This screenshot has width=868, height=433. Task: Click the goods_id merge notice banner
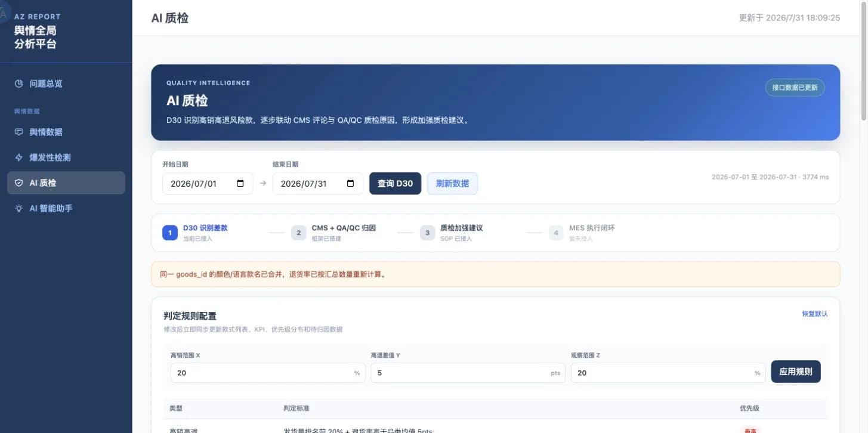(x=495, y=274)
